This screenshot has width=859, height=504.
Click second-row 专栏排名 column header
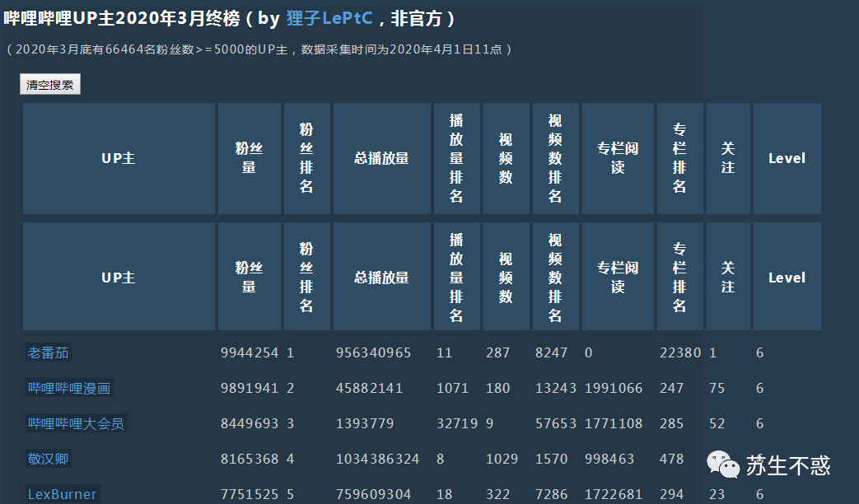pos(679,277)
